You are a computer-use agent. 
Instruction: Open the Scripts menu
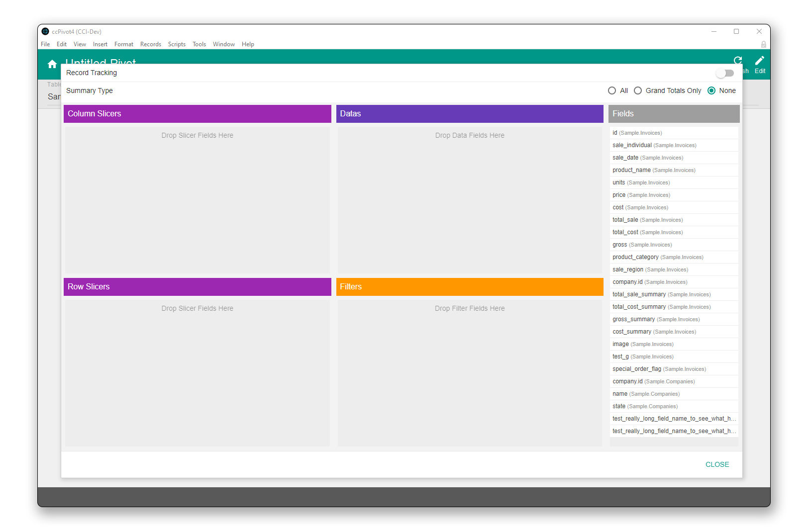tap(177, 44)
